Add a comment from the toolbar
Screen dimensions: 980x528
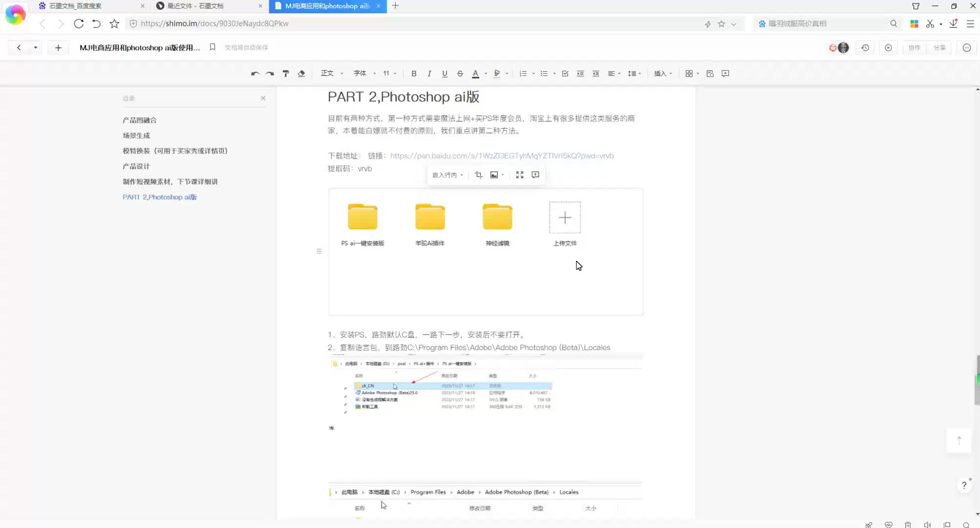(725, 73)
